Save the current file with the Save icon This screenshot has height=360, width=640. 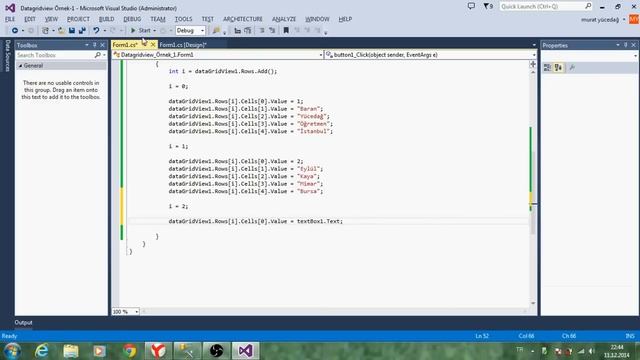72,31
